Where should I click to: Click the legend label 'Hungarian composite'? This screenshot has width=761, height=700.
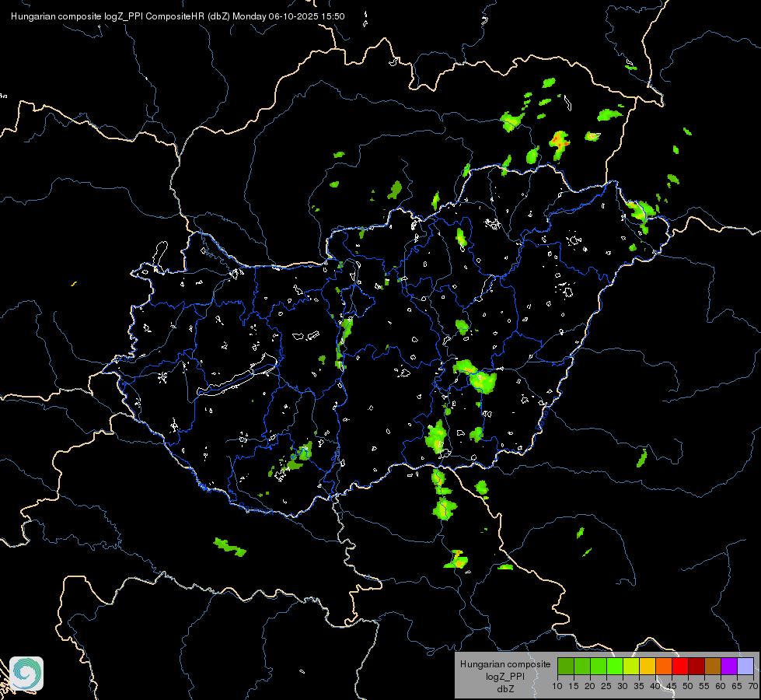(505, 664)
